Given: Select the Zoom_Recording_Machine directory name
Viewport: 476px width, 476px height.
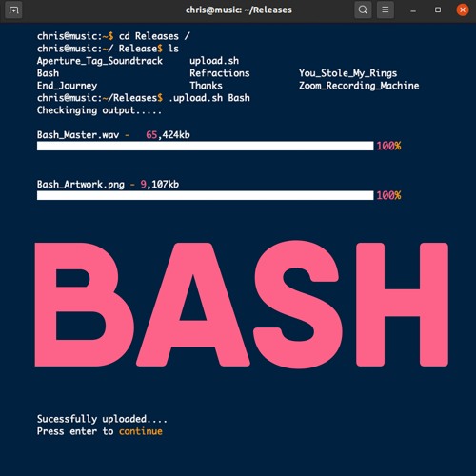Looking at the screenshot, I should tap(359, 86).
